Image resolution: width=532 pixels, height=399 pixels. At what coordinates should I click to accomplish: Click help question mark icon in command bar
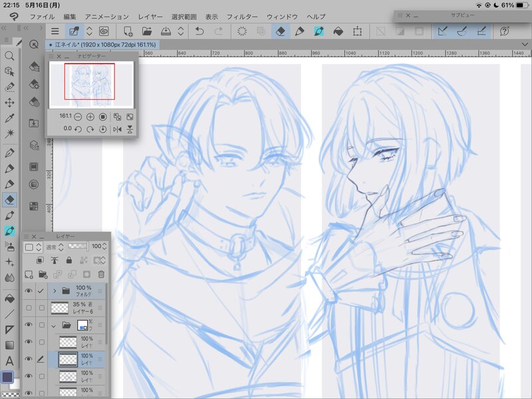click(505, 31)
